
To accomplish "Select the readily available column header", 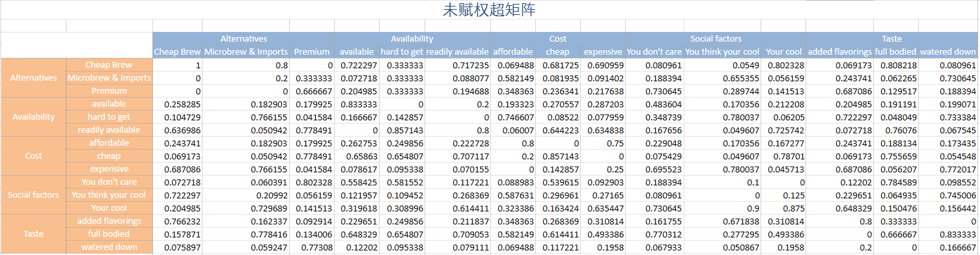I will tap(457, 52).
